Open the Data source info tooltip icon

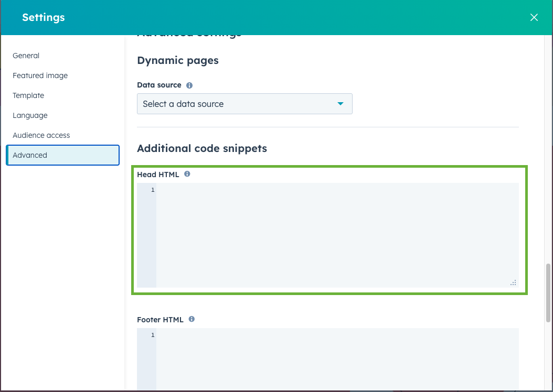(188, 85)
